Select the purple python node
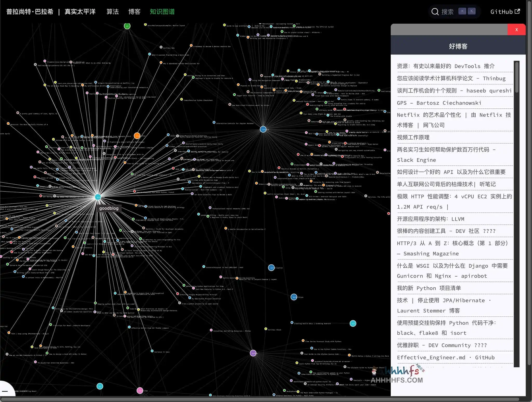The image size is (532, 402). point(253,353)
